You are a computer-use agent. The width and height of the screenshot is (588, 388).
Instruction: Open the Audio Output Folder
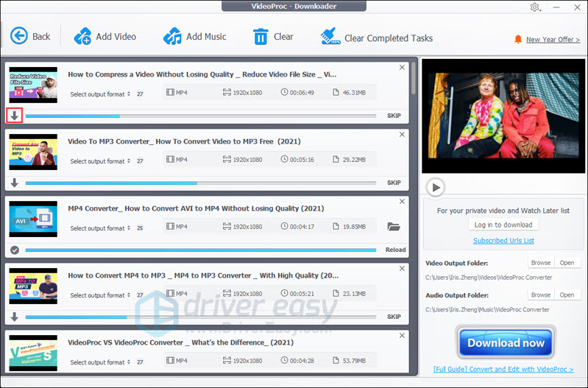coord(567,295)
